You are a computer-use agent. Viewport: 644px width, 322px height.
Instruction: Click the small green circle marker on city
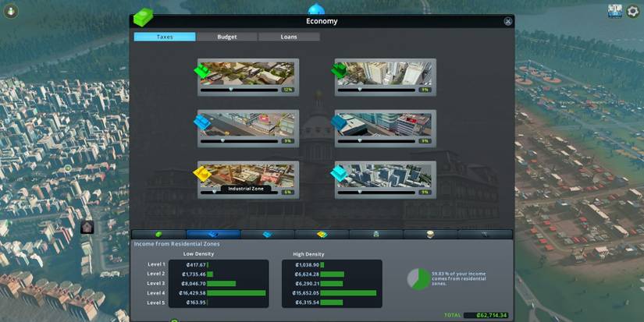tap(68, 168)
